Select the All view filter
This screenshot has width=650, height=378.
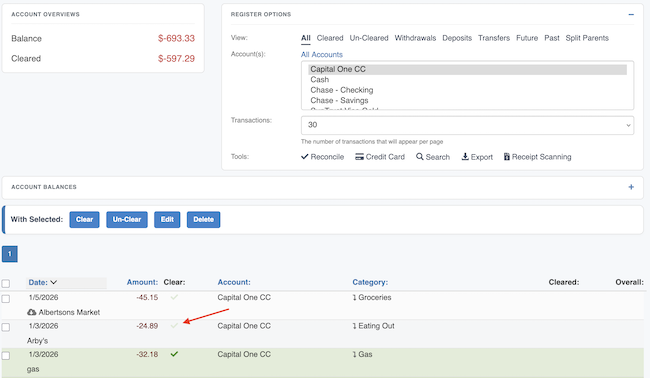tap(306, 38)
